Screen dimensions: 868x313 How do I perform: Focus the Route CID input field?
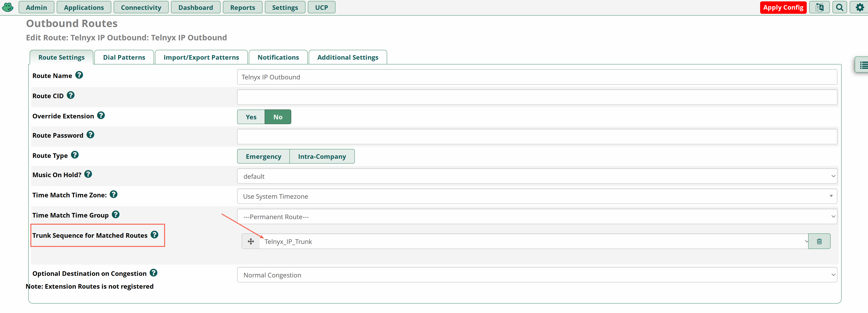tap(537, 97)
